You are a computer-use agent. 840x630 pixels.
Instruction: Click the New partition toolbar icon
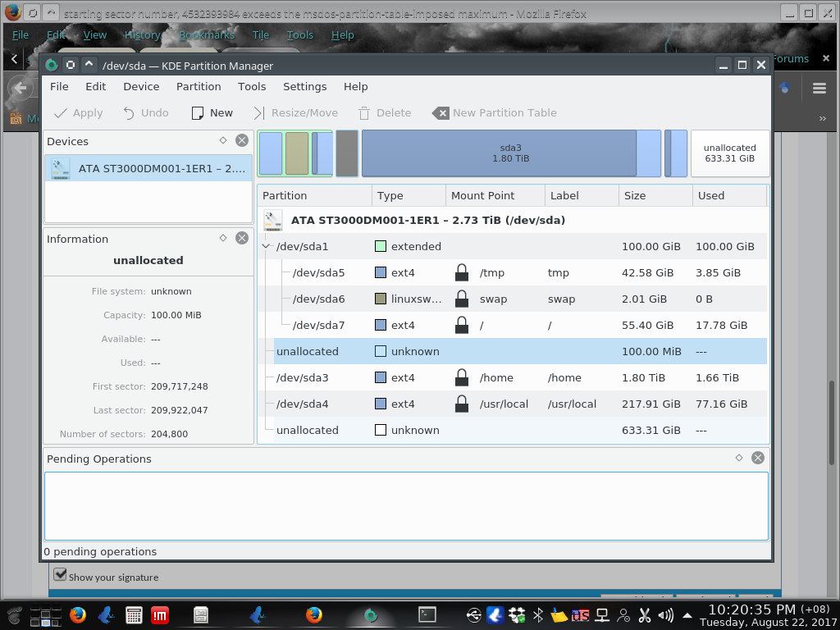[x=198, y=113]
